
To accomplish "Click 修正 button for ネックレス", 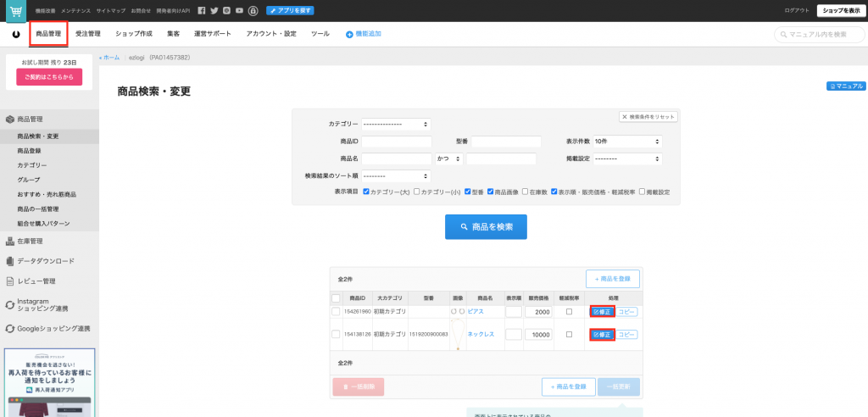I will pyautogui.click(x=600, y=335).
